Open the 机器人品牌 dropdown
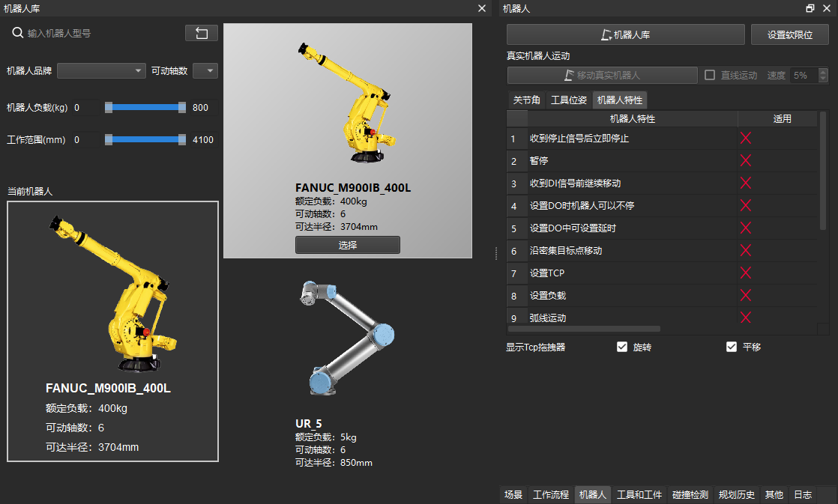The height and width of the screenshot is (504, 838). (101, 70)
